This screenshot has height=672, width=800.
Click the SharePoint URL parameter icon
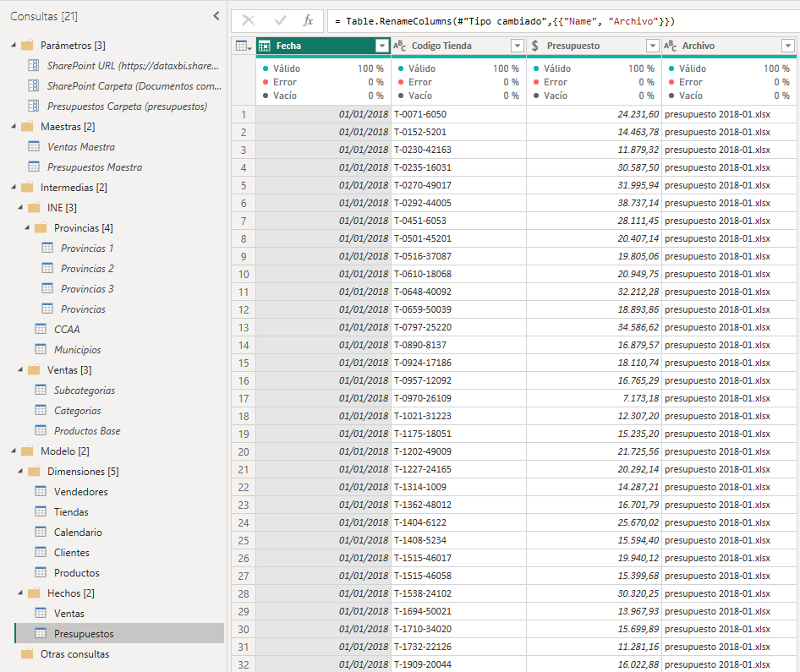pyautogui.click(x=34, y=65)
